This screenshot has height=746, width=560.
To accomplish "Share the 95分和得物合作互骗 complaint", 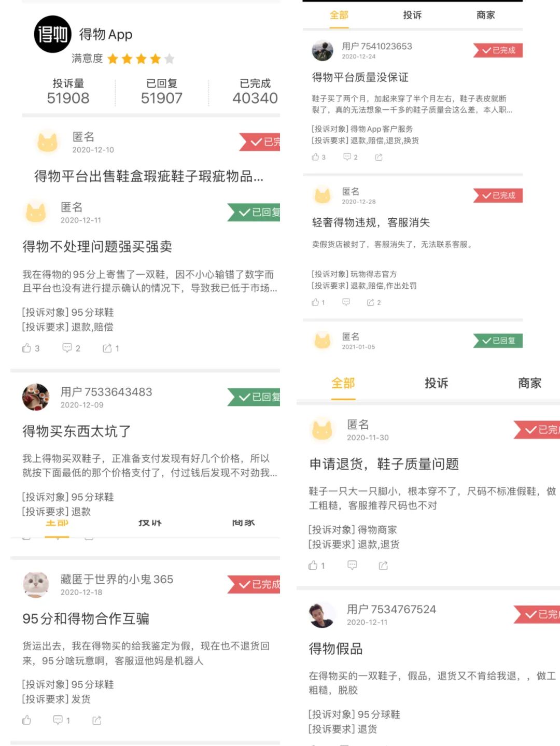I will [96, 720].
